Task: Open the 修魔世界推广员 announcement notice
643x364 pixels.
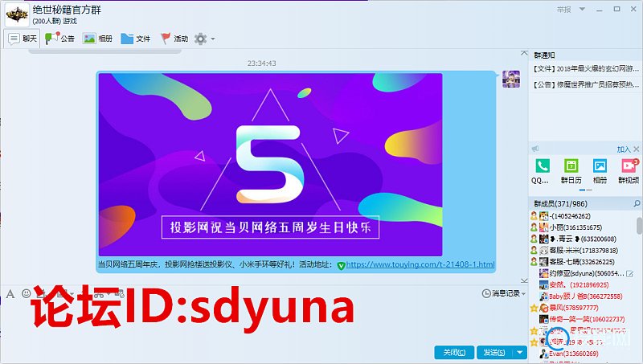Action: (x=586, y=84)
